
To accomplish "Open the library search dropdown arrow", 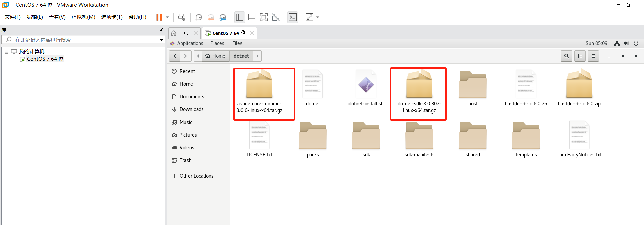I will point(161,40).
